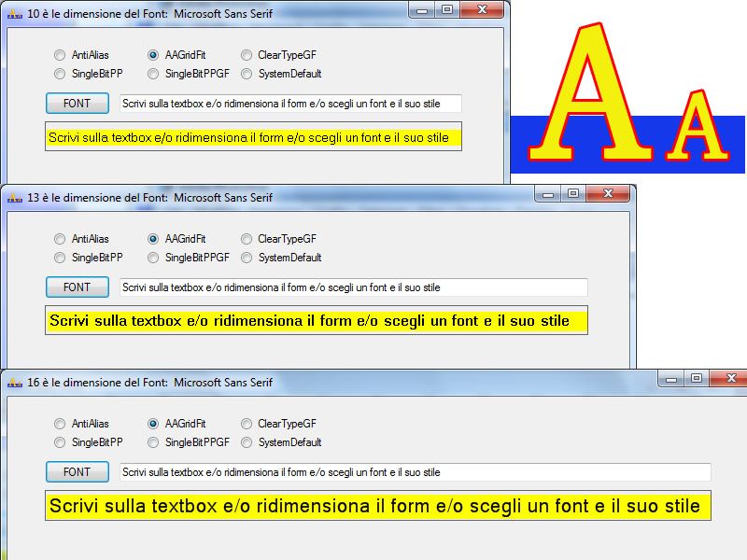Minimize the size 10 window
Viewport: 747px width, 560px height.
(x=422, y=10)
